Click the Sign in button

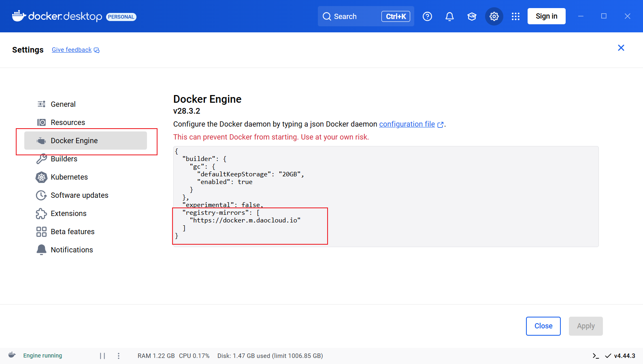(x=546, y=16)
